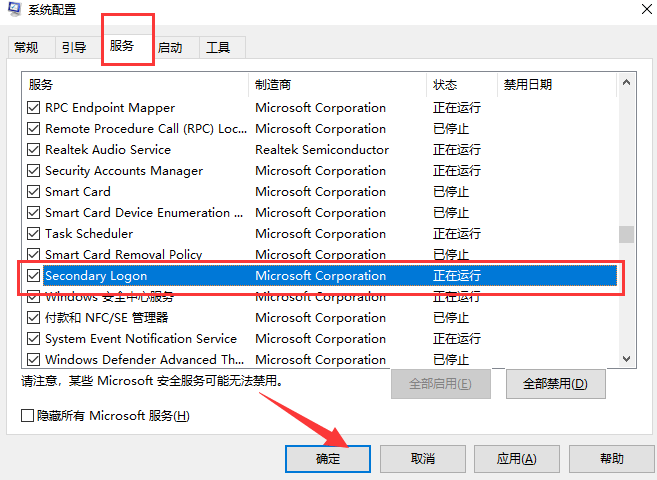The height and width of the screenshot is (480, 657).
Task: Open the 启动 tab
Action: click(170, 47)
